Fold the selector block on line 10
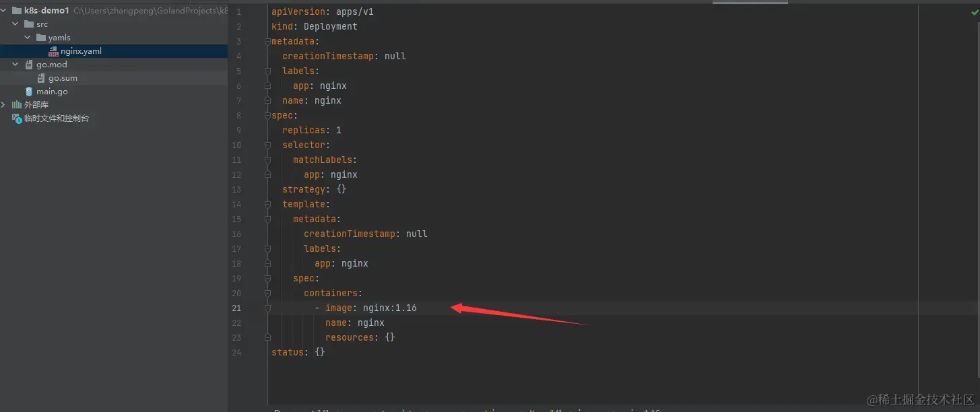The width and height of the screenshot is (980, 412). pos(267,145)
